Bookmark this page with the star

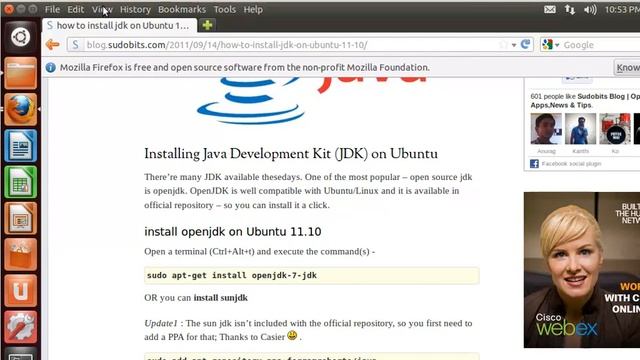503,44
